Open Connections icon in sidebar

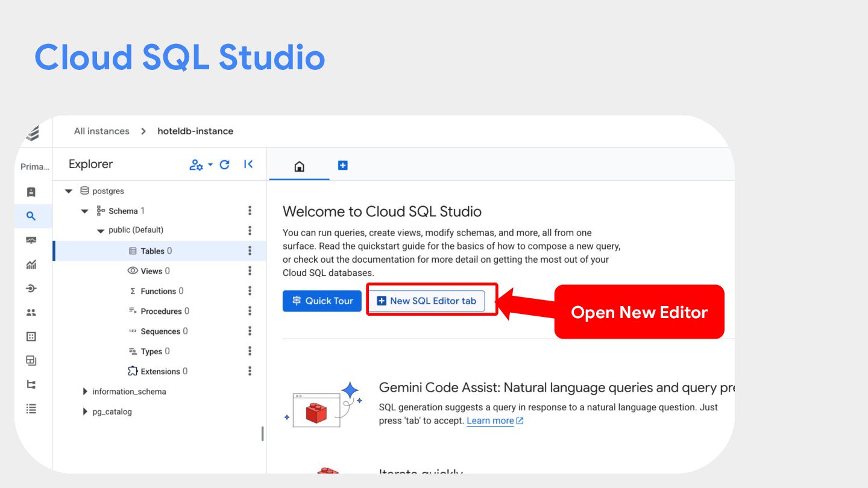(x=31, y=289)
